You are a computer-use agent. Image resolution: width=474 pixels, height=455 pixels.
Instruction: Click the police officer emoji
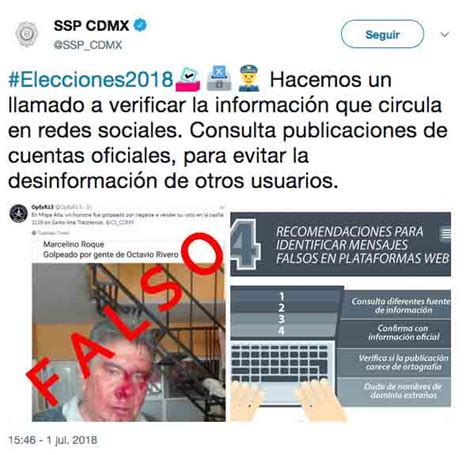[249, 79]
